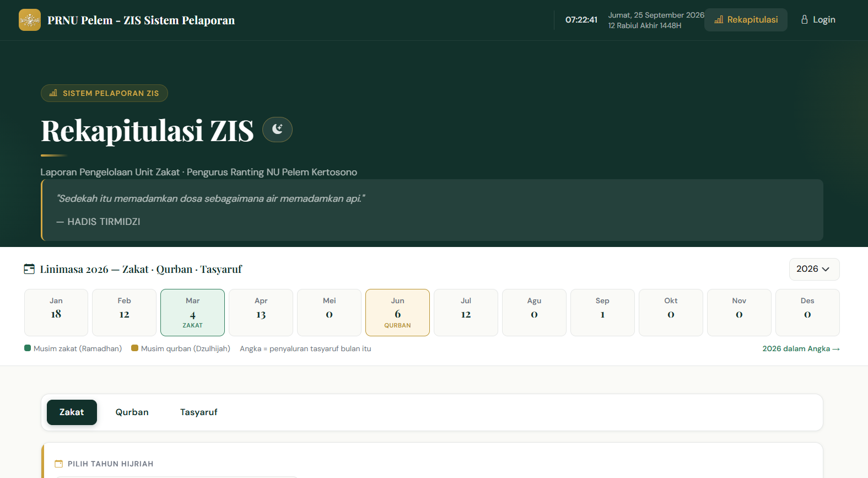
Task: Click the calendar icon beside Linimasa 2026
Action: pyautogui.click(x=29, y=269)
